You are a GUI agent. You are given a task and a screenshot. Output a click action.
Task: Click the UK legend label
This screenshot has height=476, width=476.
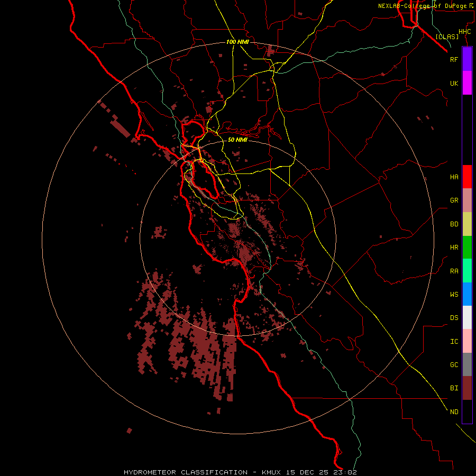pyautogui.click(x=454, y=83)
